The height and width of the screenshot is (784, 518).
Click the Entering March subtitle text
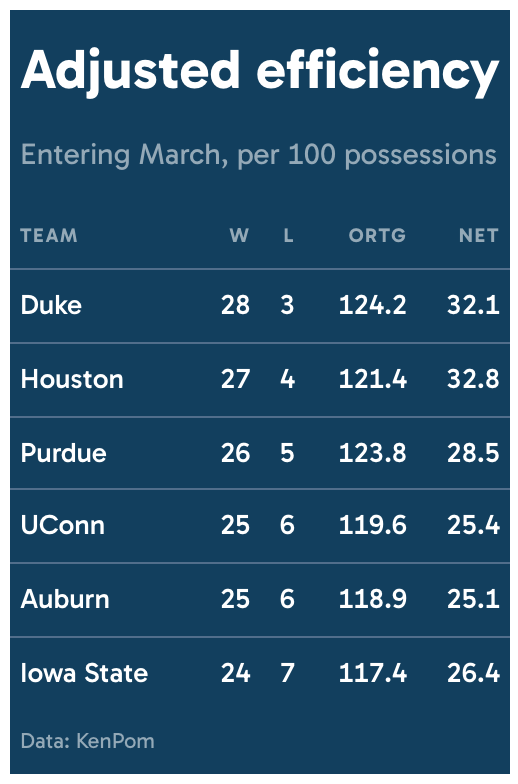point(258,156)
